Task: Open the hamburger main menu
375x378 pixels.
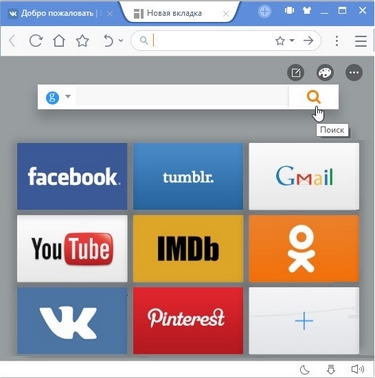Action: [361, 41]
